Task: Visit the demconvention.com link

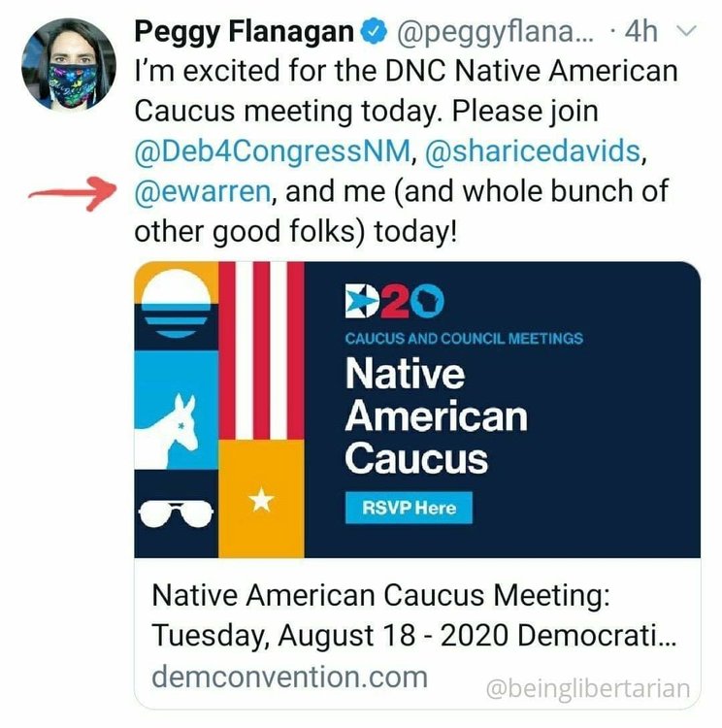Action: click(289, 677)
